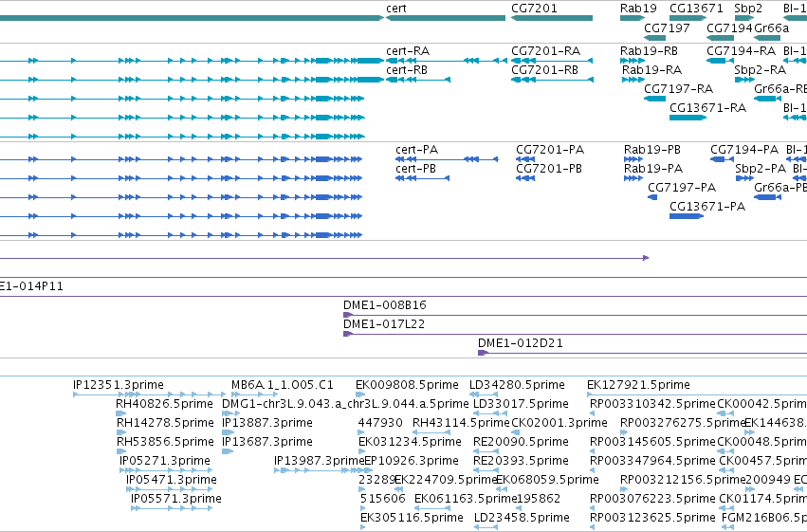Click the CG7197-PA protein label
The width and height of the screenshot is (807, 532).
point(682,188)
